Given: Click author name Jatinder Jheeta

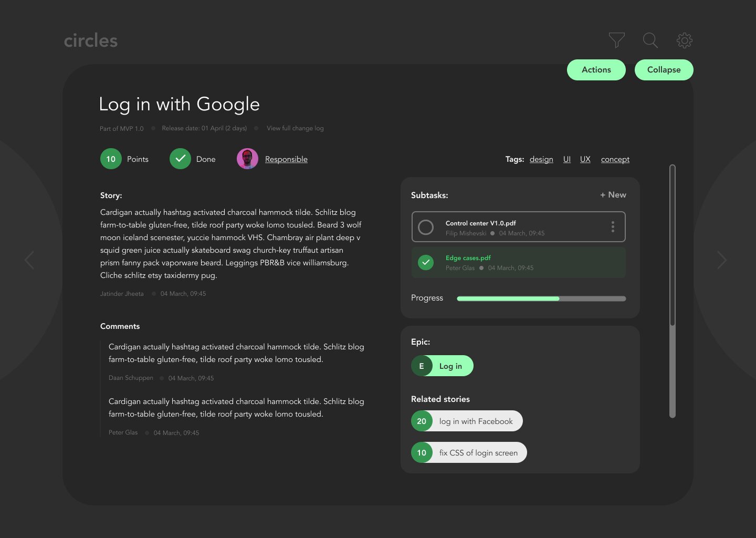Looking at the screenshot, I should (x=122, y=294).
